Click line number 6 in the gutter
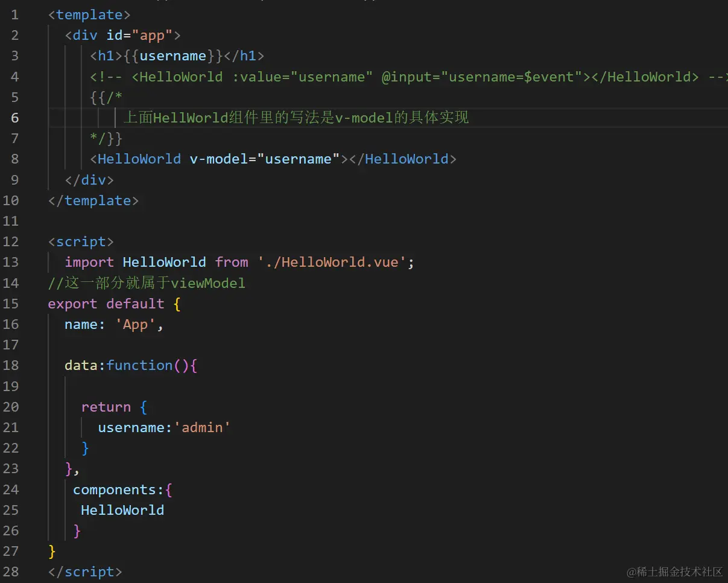The image size is (728, 583). 15,118
